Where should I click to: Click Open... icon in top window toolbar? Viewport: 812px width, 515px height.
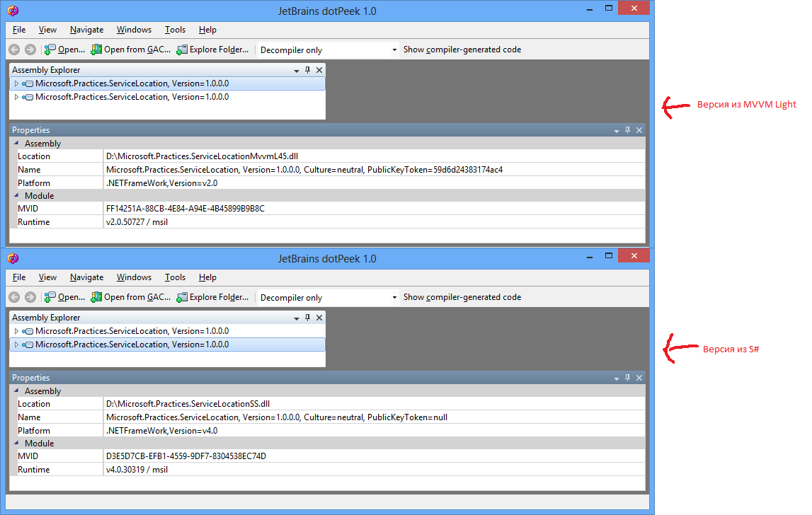point(50,50)
